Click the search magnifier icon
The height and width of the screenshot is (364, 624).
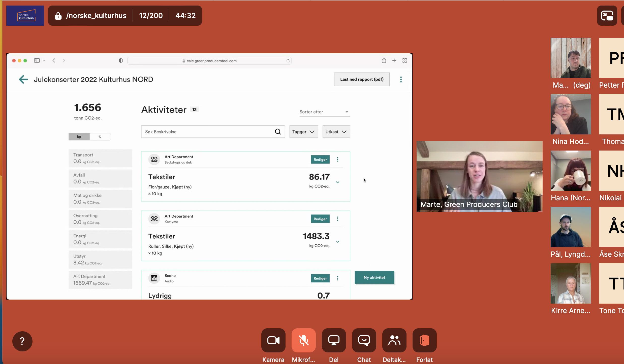click(278, 132)
